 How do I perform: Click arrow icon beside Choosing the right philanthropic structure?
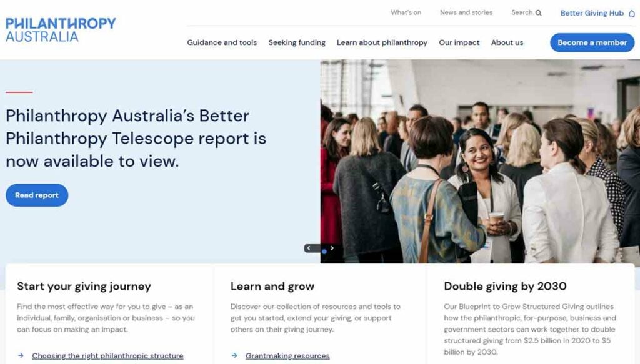tap(21, 355)
